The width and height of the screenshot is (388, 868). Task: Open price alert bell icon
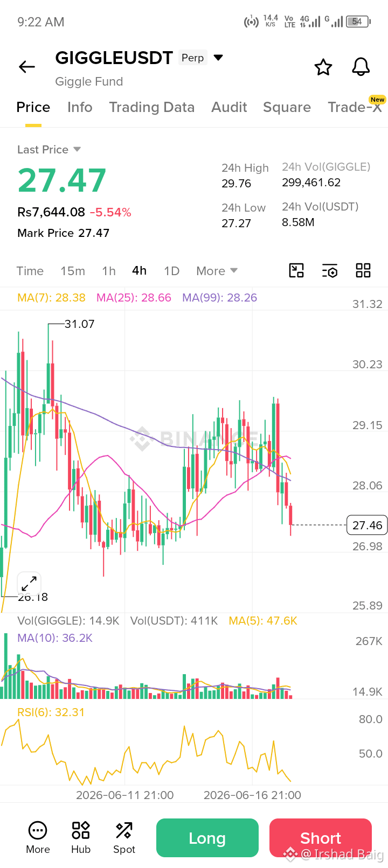coord(361,67)
